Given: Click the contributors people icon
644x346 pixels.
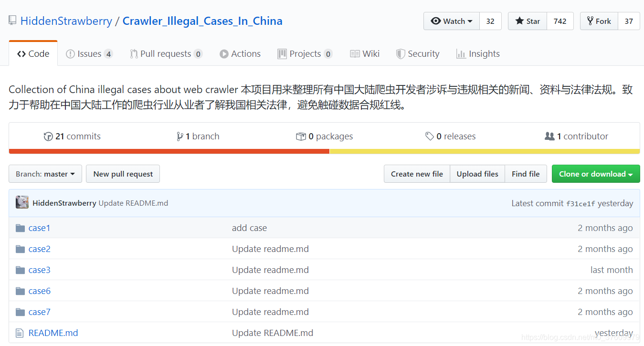Looking at the screenshot, I should click(x=549, y=136).
